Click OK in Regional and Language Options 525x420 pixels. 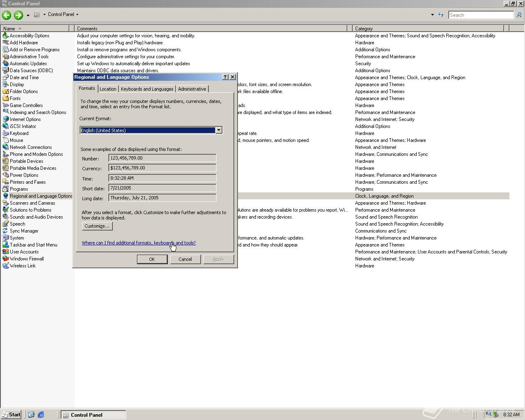click(152, 259)
